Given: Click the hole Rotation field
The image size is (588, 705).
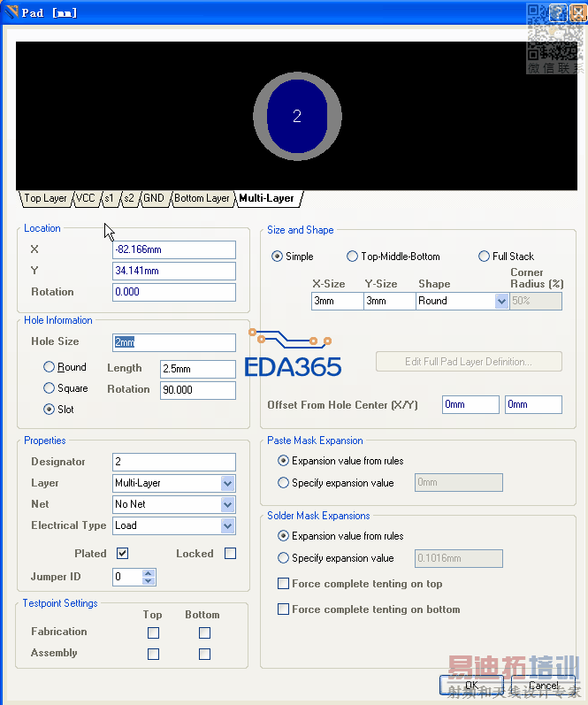Looking at the screenshot, I should [x=198, y=390].
